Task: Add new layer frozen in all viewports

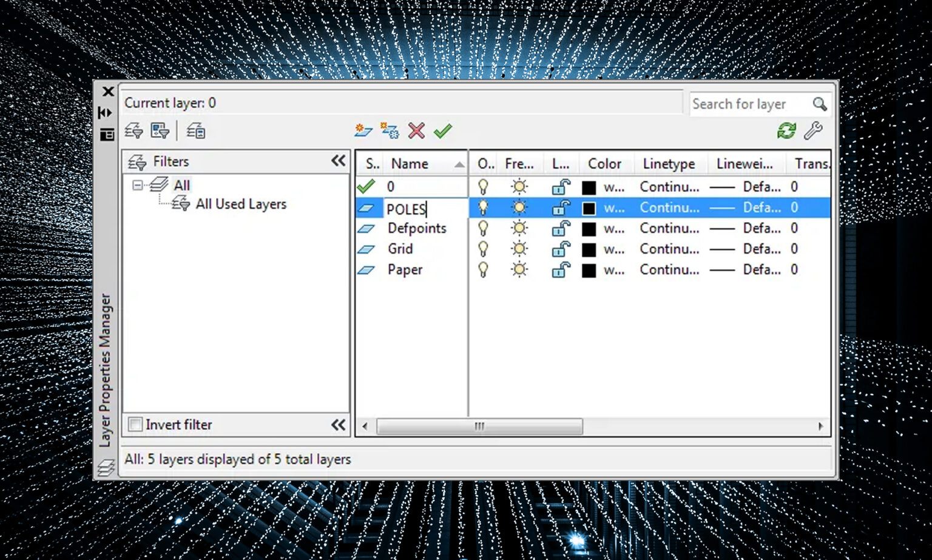Action: click(388, 130)
